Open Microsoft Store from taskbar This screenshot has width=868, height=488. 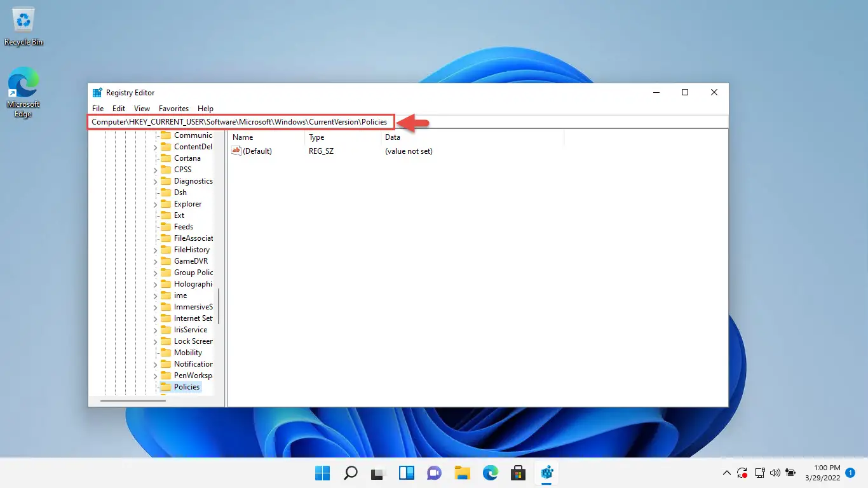[519, 473]
